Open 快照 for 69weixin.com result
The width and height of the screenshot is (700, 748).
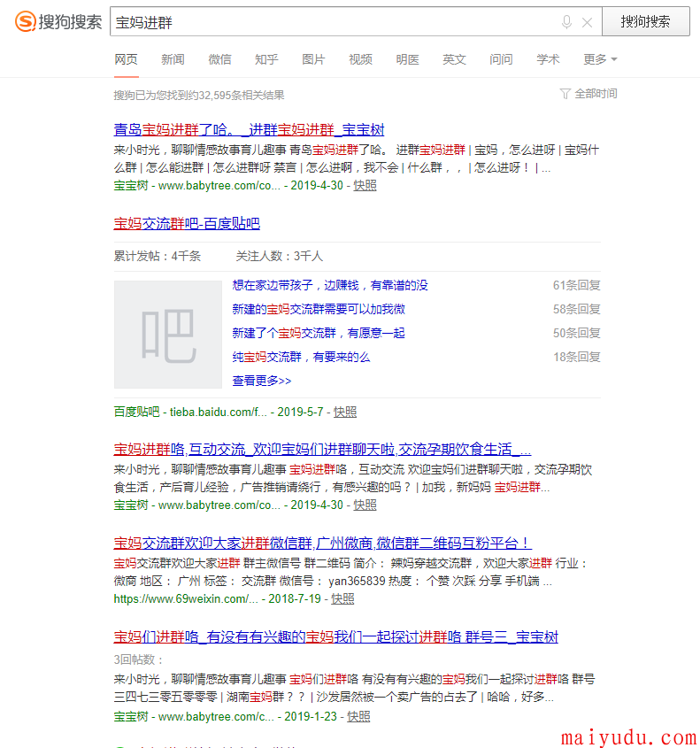[x=342, y=599]
